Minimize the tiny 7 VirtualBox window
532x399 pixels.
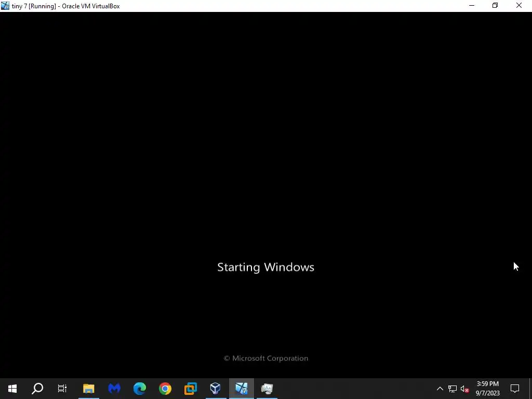coord(472,6)
